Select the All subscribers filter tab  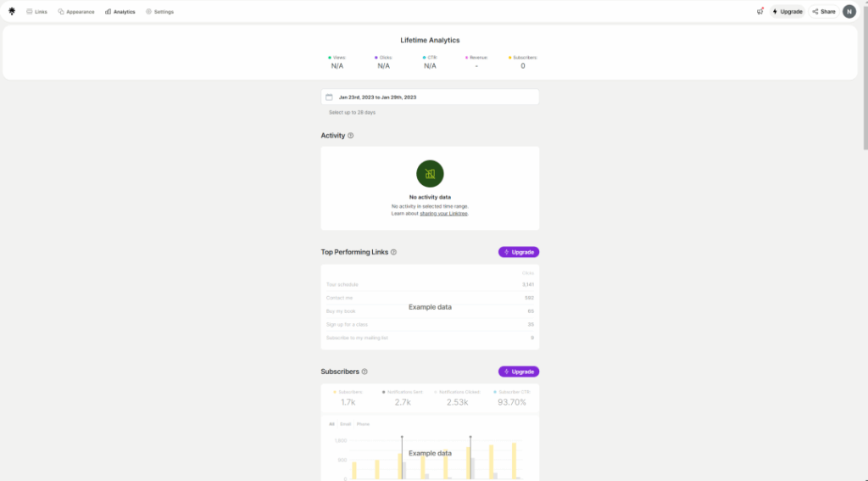[x=331, y=424]
